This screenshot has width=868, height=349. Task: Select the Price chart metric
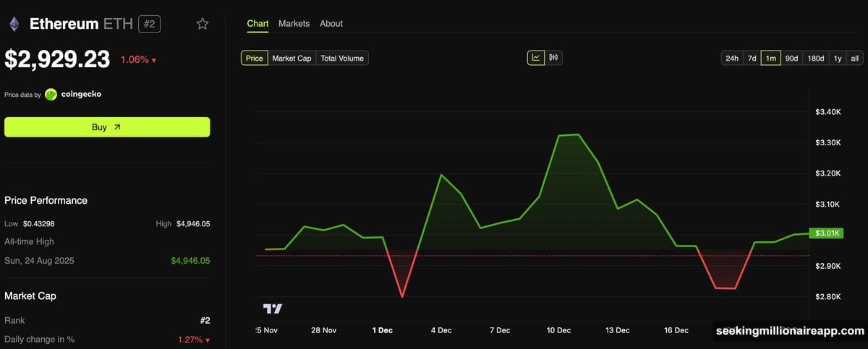coord(255,58)
